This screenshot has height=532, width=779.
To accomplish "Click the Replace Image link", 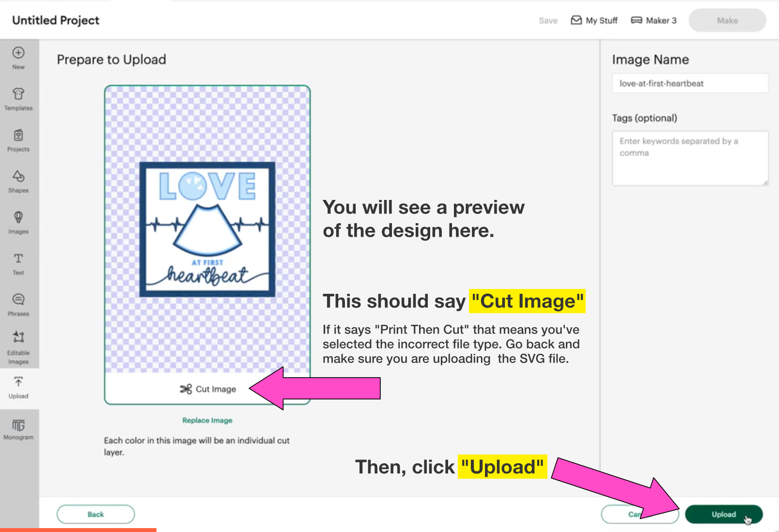I will point(207,420).
